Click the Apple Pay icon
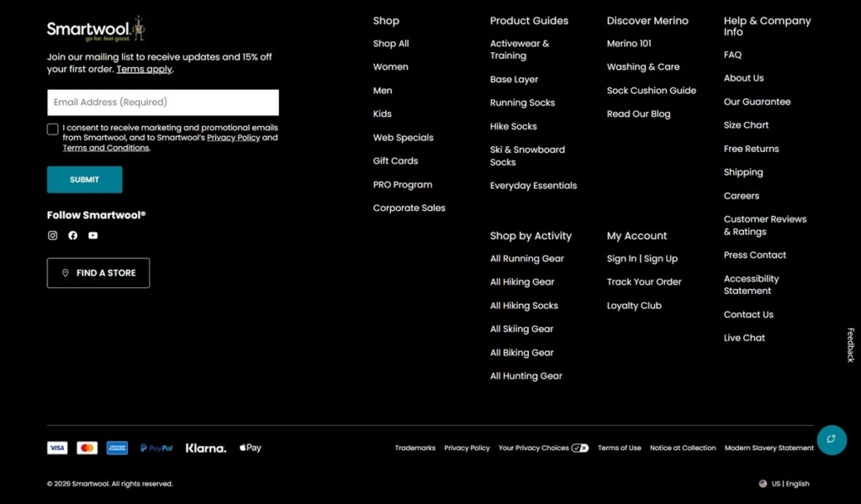 coord(251,448)
